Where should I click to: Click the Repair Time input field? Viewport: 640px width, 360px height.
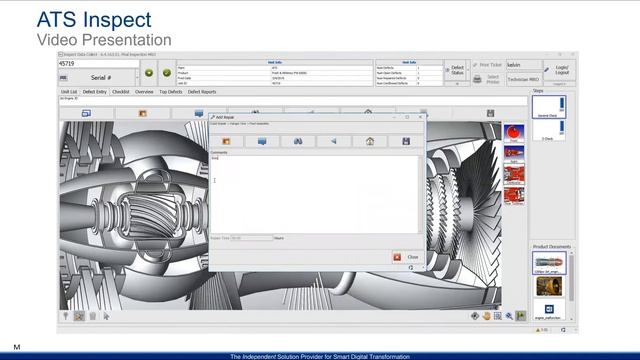[252, 238]
